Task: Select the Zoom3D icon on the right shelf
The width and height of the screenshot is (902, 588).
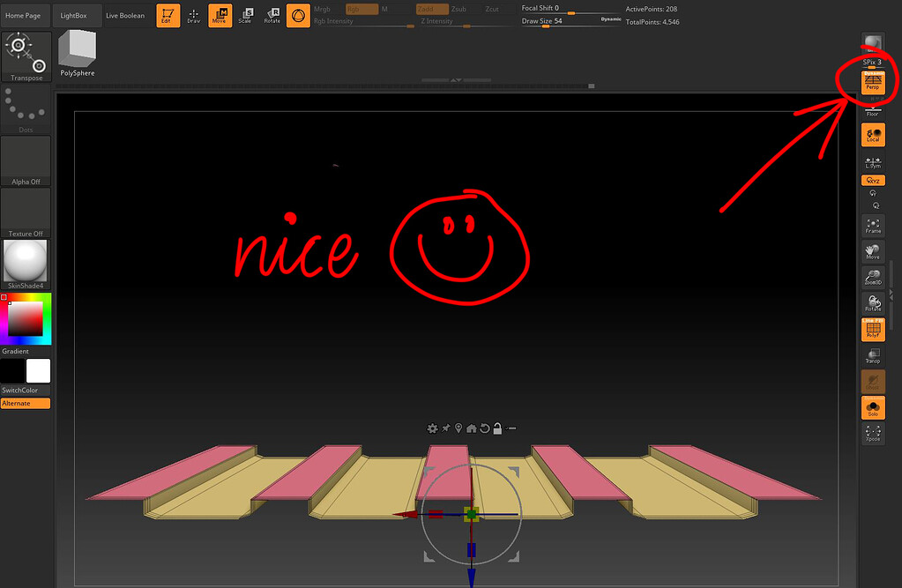Action: tap(872, 278)
